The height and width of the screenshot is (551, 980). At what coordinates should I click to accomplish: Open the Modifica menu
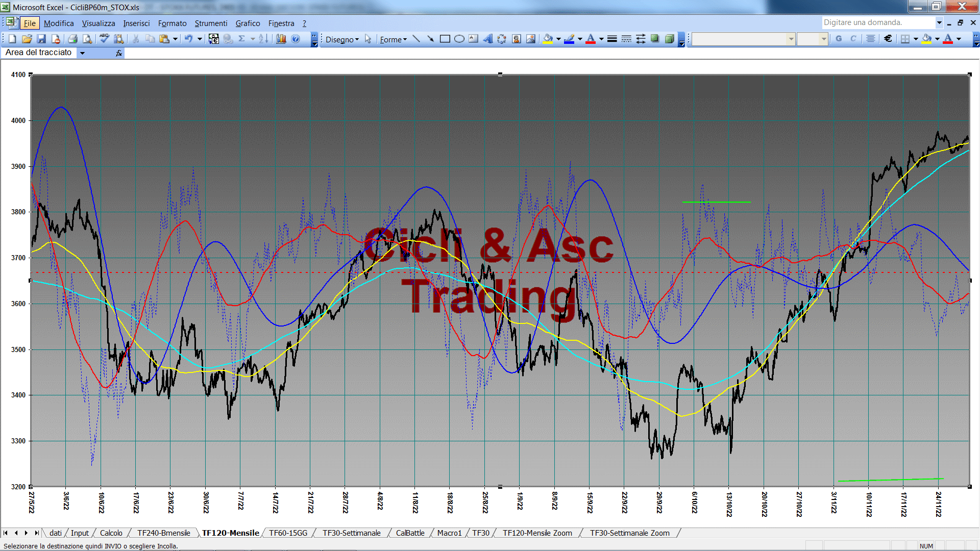(x=59, y=23)
